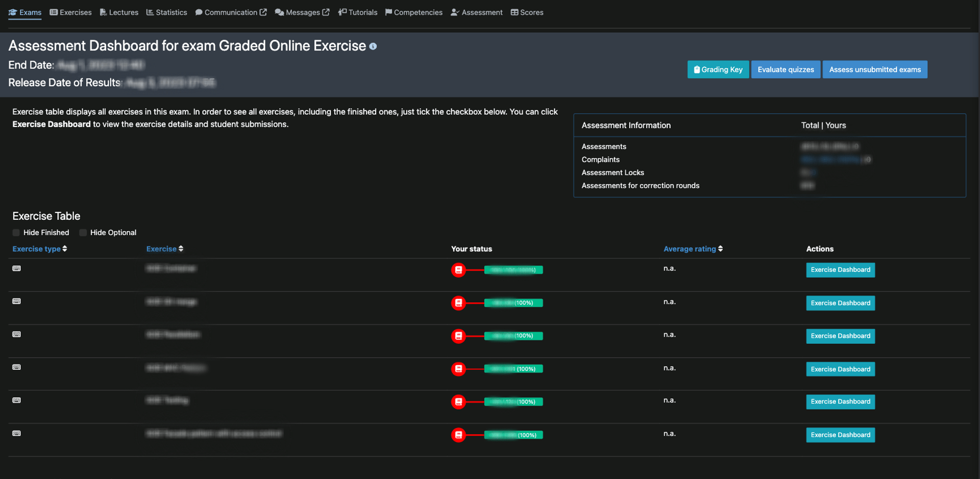Click the clipboard icon inside Grading Key button

pyautogui.click(x=696, y=69)
